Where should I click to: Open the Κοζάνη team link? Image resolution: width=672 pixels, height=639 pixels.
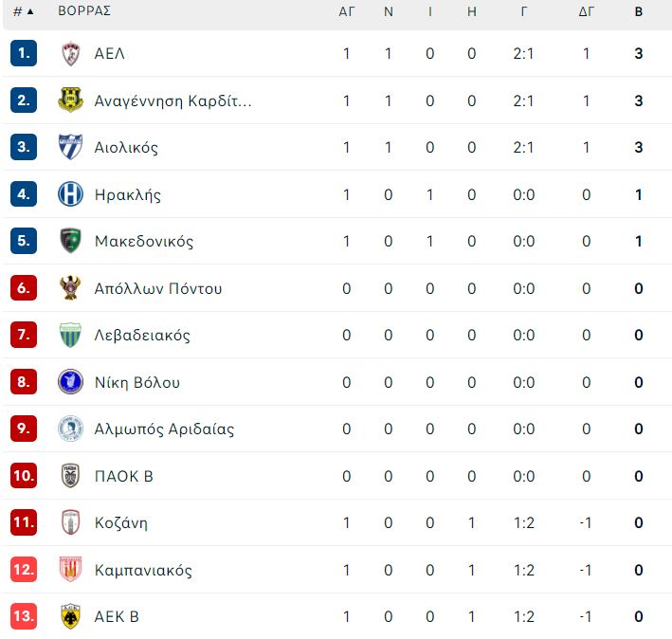click(x=121, y=522)
